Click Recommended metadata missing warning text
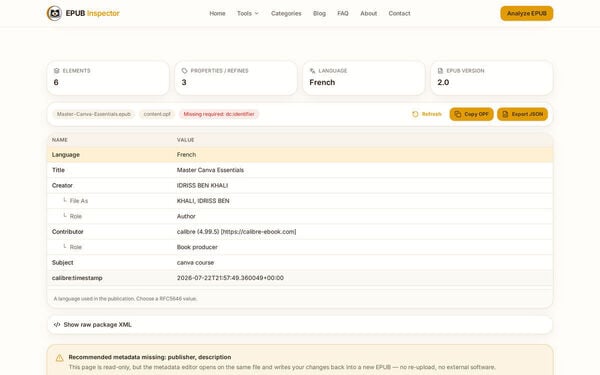This screenshot has height=375, width=600. tap(150, 357)
